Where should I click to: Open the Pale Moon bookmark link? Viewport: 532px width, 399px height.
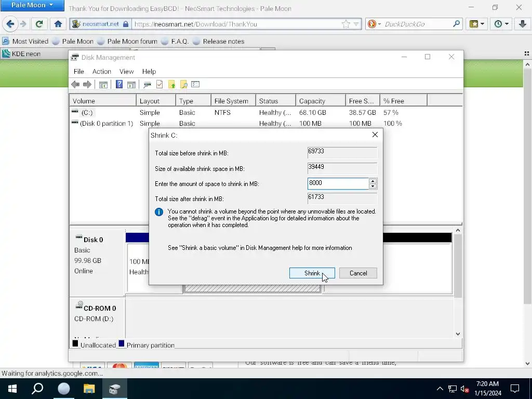pyautogui.click(x=73, y=42)
